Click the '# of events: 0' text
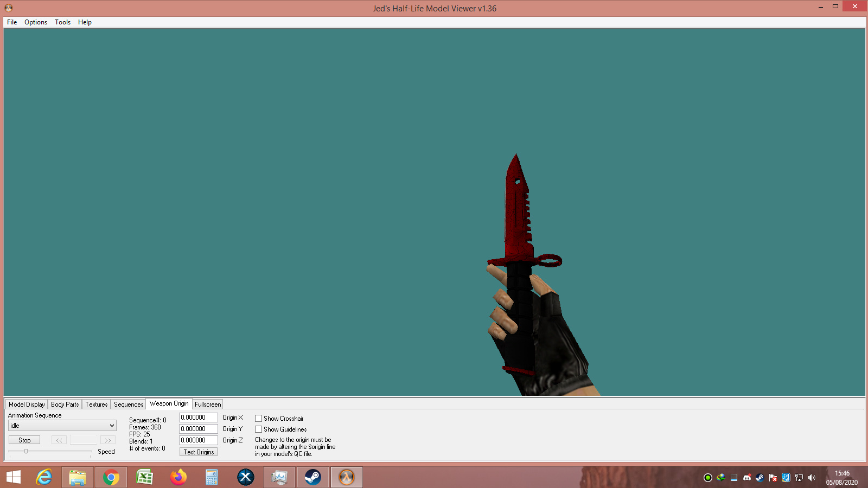Viewport: 868px width, 488px height. 147,448
